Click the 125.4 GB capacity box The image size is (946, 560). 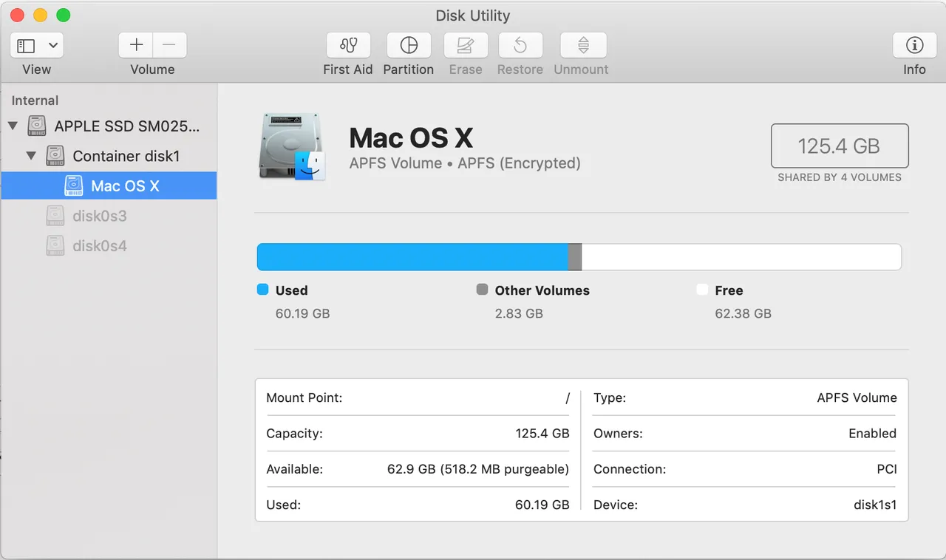coord(840,146)
